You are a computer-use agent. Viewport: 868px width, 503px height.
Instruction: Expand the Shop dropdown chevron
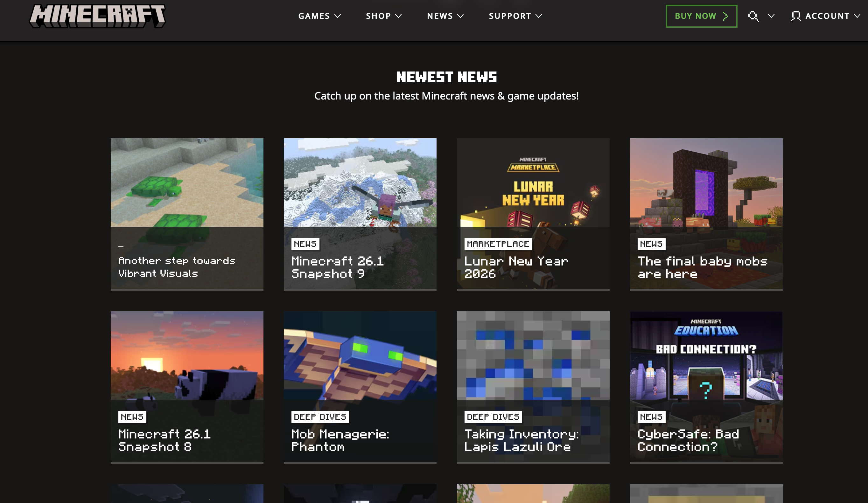click(398, 16)
